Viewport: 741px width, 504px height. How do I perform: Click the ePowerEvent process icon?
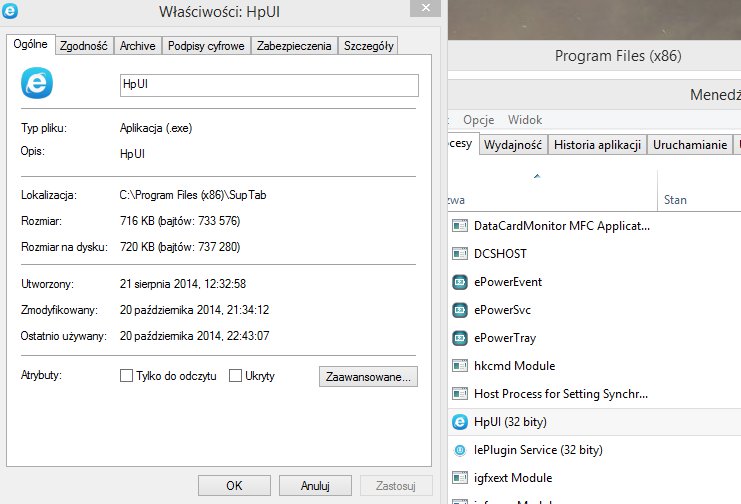[460, 282]
